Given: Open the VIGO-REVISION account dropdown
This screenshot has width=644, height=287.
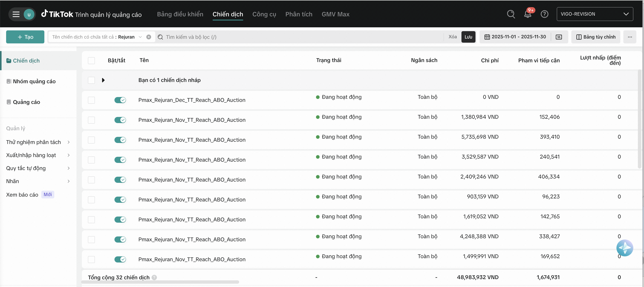Looking at the screenshot, I should point(595,14).
